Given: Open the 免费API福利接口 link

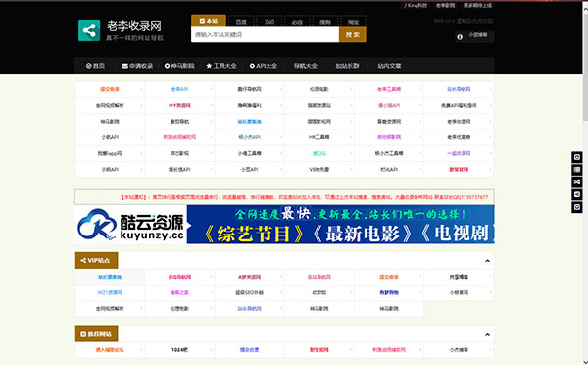Looking at the screenshot, I should pyautogui.click(x=459, y=106).
